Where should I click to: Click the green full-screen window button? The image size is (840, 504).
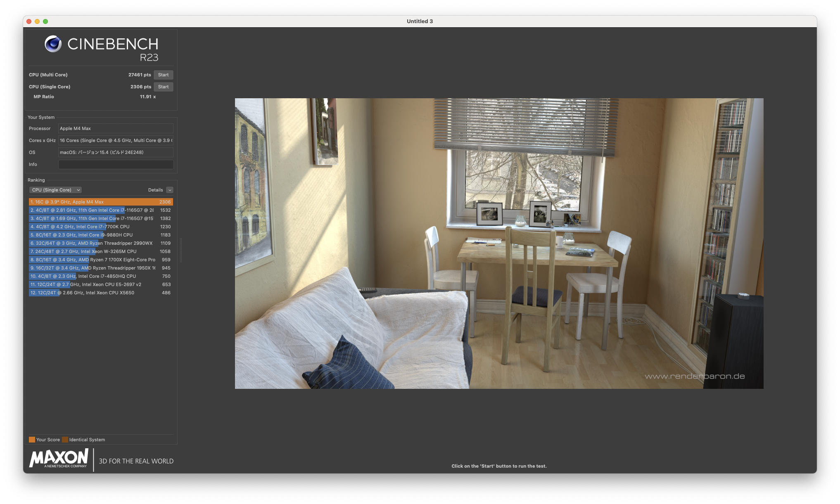45,21
